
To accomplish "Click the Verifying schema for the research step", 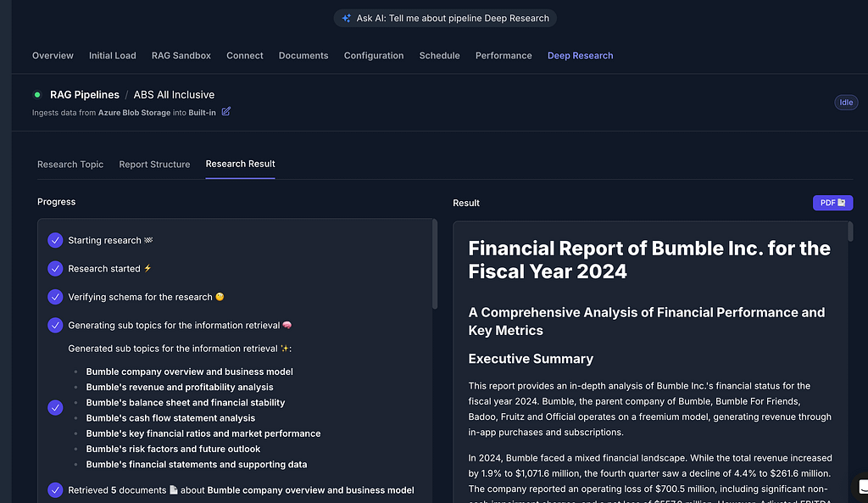I will click(x=146, y=297).
